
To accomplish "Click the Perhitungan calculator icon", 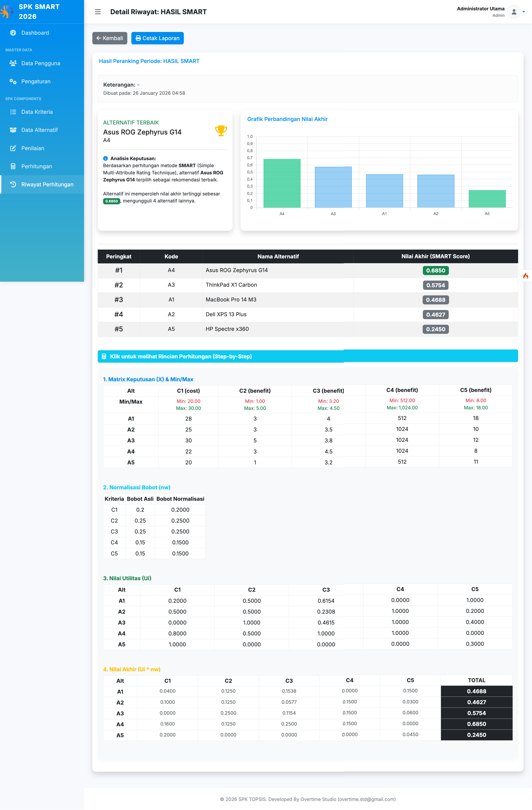I will 13,166.
